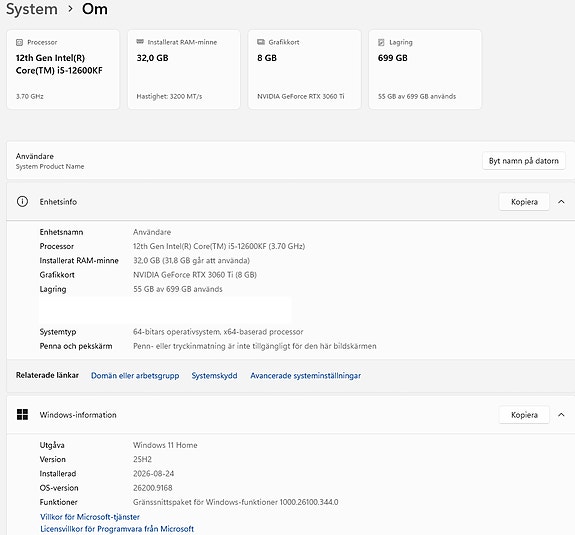This screenshot has height=535, width=575.
Task: Open Licensvillkor för Programvara från Microsoft
Action: [117, 529]
